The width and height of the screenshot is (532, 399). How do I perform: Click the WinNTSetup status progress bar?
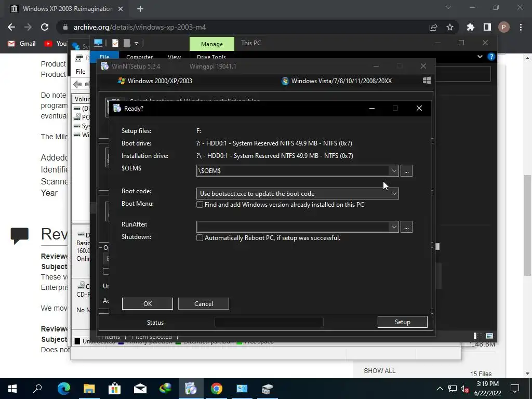pos(269,322)
